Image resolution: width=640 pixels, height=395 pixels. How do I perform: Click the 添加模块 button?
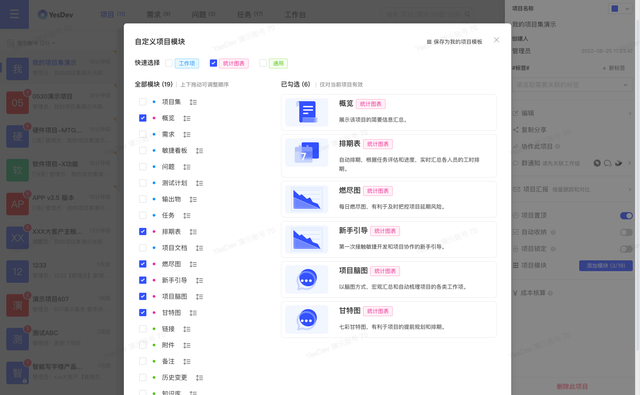click(606, 266)
